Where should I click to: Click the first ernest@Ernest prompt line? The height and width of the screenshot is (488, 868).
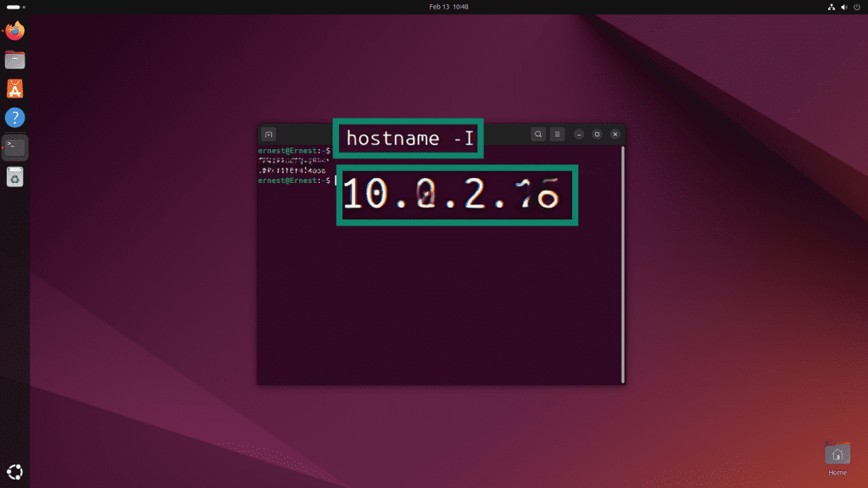(294, 151)
